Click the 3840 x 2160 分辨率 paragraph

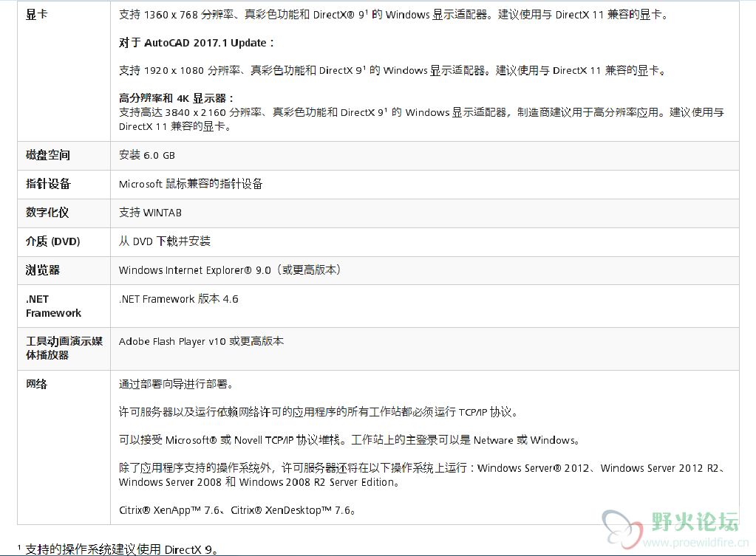tap(422, 119)
